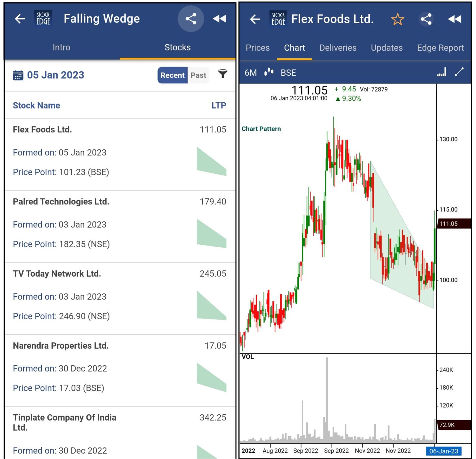Switch to the Deliveries tab
This screenshot has height=459, width=476.
pos(338,48)
